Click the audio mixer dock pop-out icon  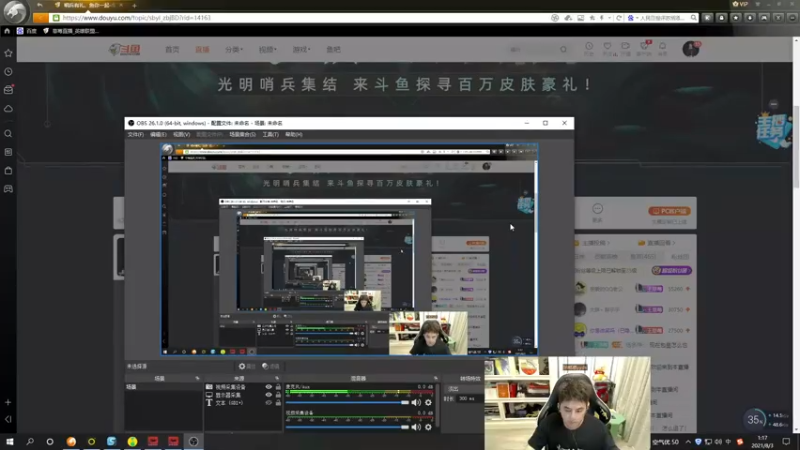(436, 379)
